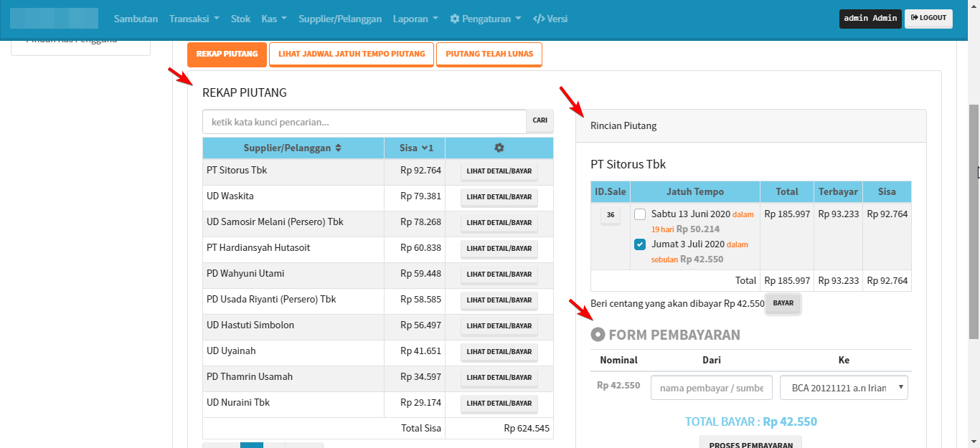Image resolution: width=980 pixels, height=448 pixels.
Task: Open the Piutang Telah Lunas tab
Action: (489, 54)
